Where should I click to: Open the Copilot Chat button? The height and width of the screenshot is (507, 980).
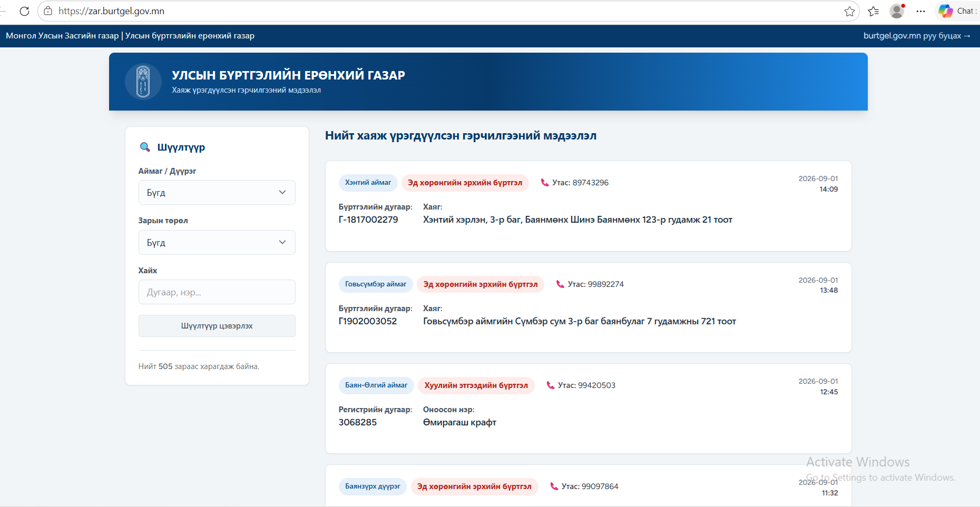click(x=957, y=11)
